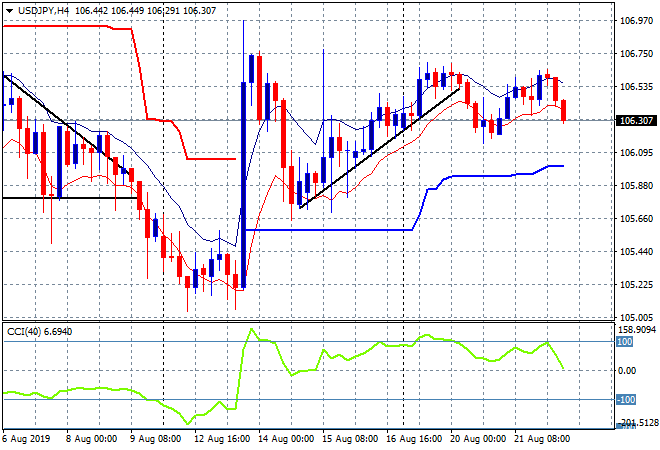Click the 158.9094 CCI scale value

click(x=637, y=330)
